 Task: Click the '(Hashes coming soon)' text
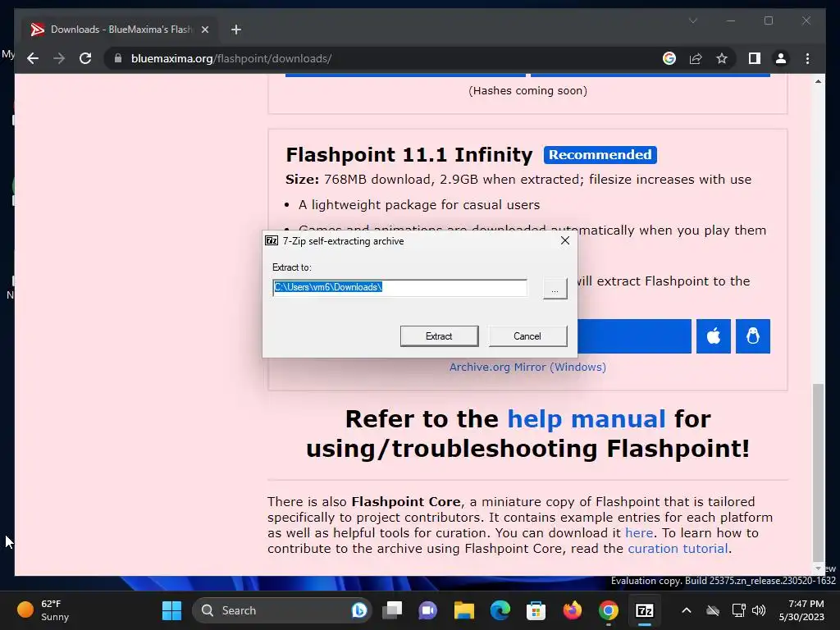pyautogui.click(x=527, y=90)
